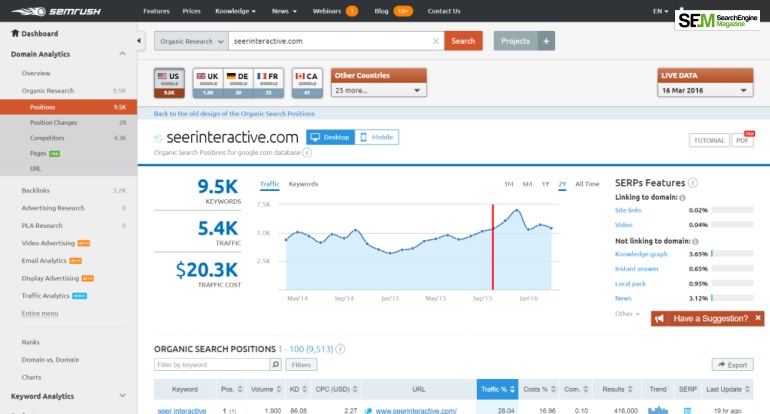The width and height of the screenshot is (770, 414).
Task: Click the red marker line on traffic chart
Action: click(493, 247)
